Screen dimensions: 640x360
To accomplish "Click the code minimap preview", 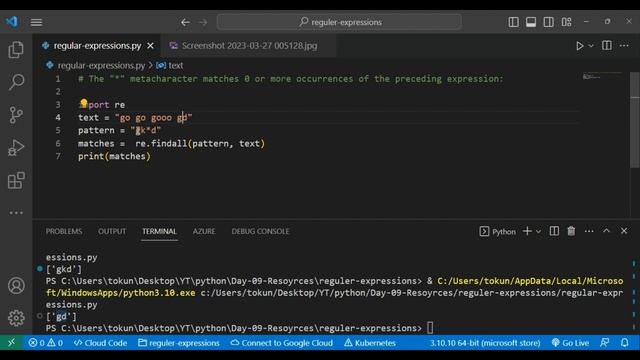I will point(601,77).
